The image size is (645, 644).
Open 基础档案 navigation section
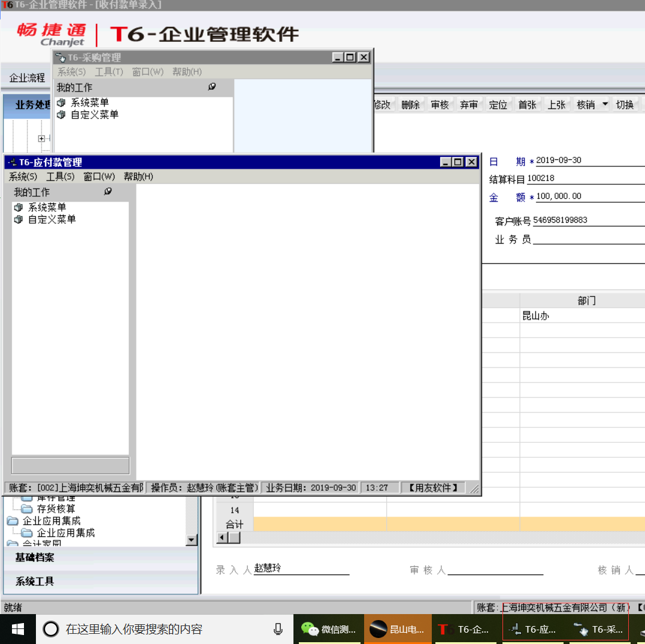[101, 558]
